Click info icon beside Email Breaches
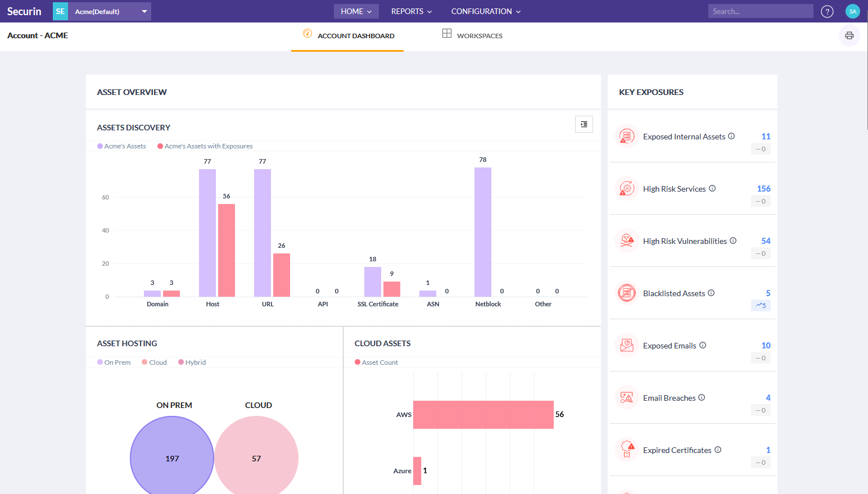Screen dimensions: 868x494 702,397
